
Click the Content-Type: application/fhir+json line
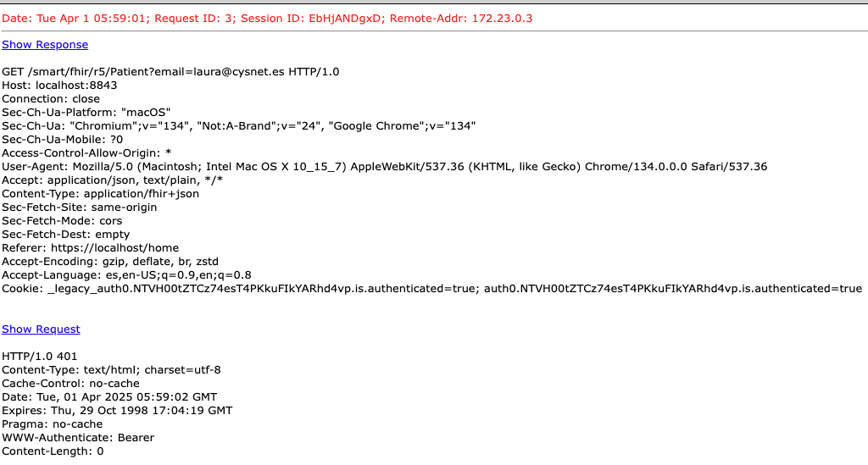100,193
